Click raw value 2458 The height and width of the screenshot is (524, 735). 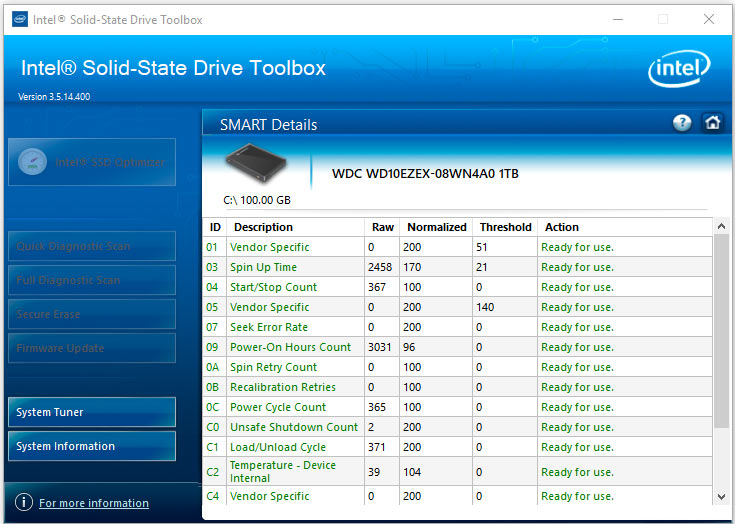[380, 267]
